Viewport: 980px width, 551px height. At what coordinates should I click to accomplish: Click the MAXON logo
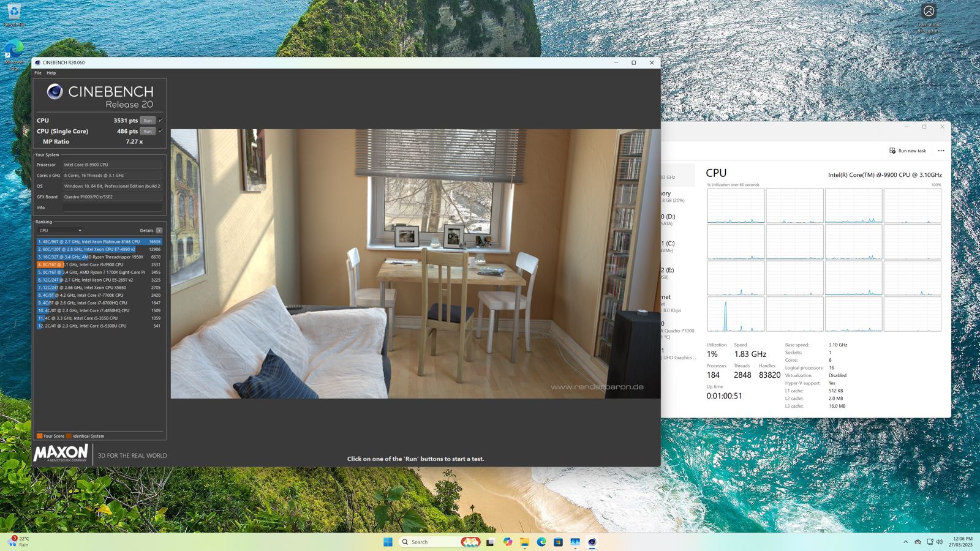pyautogui.click(x=61, y=453)
